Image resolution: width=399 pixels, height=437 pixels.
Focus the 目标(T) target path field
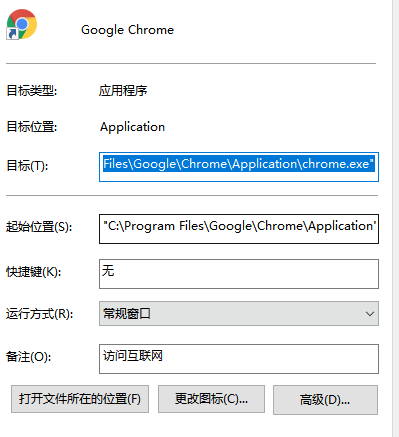coord(239,167)
